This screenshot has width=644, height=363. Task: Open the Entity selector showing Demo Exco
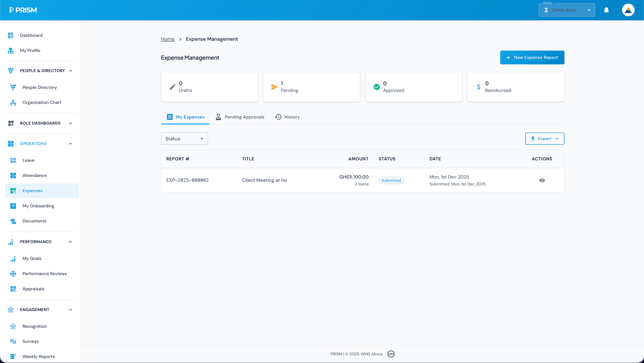[x=567, y=10]
